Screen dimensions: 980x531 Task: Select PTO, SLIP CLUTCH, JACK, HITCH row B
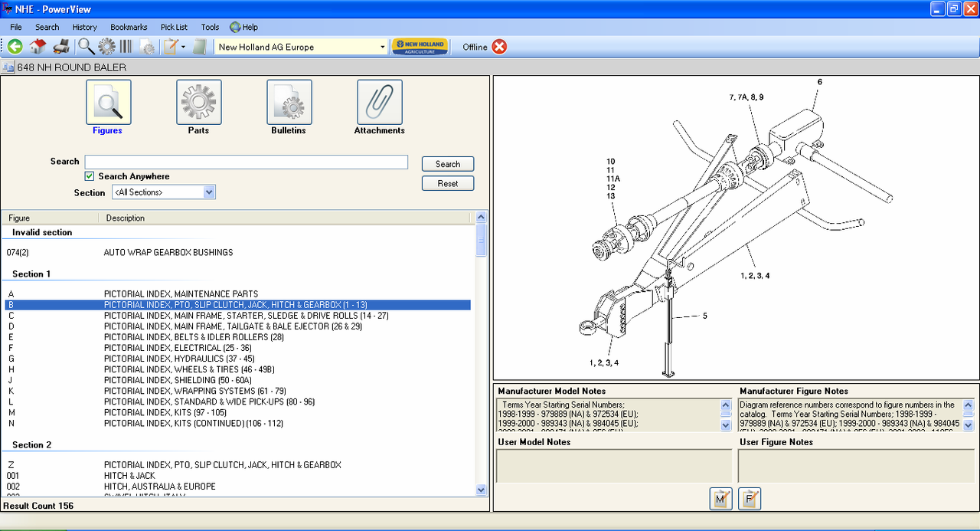(x=238, y=305)
